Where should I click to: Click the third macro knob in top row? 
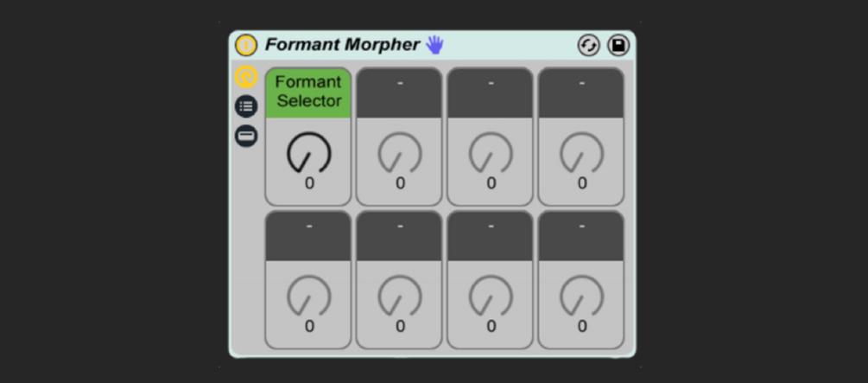click(491, 153)
